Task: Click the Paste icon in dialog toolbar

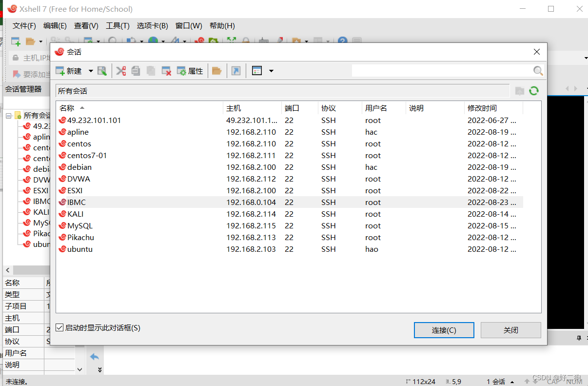Action: point(151,71)
